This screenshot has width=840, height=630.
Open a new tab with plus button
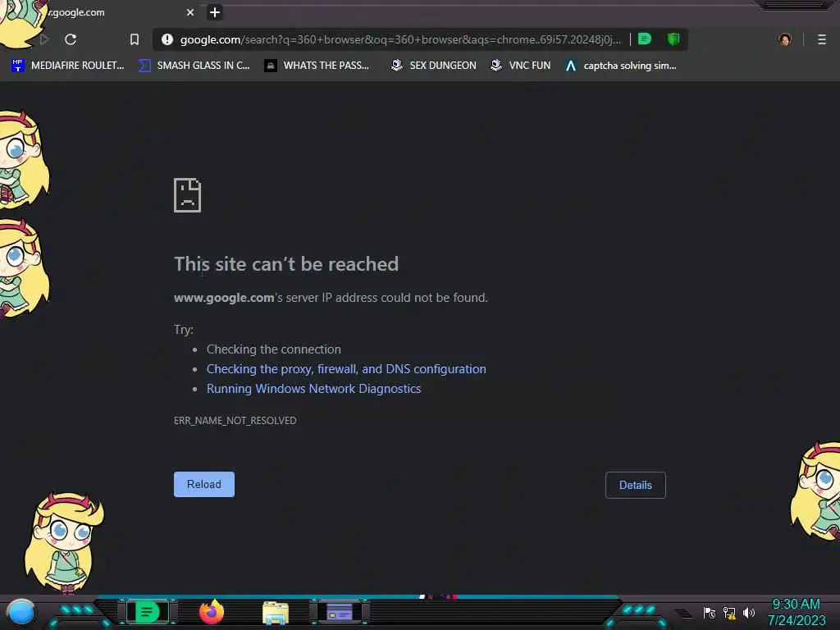coord(215,12)
